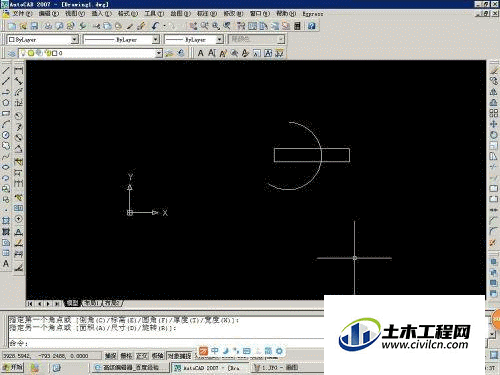Toggle the 对象捕捉 object snap button
This screenshot has height=375, width=500.
tap(179, 356)
